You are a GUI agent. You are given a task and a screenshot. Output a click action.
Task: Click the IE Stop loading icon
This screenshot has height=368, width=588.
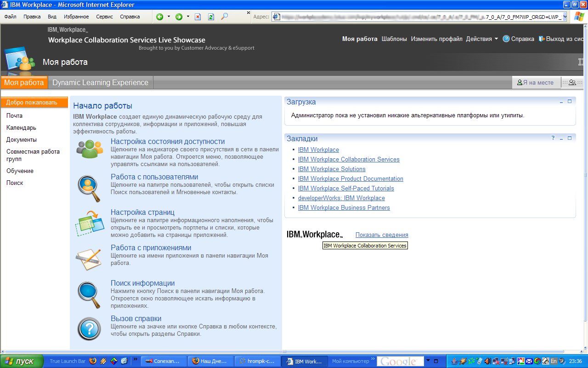198,17
